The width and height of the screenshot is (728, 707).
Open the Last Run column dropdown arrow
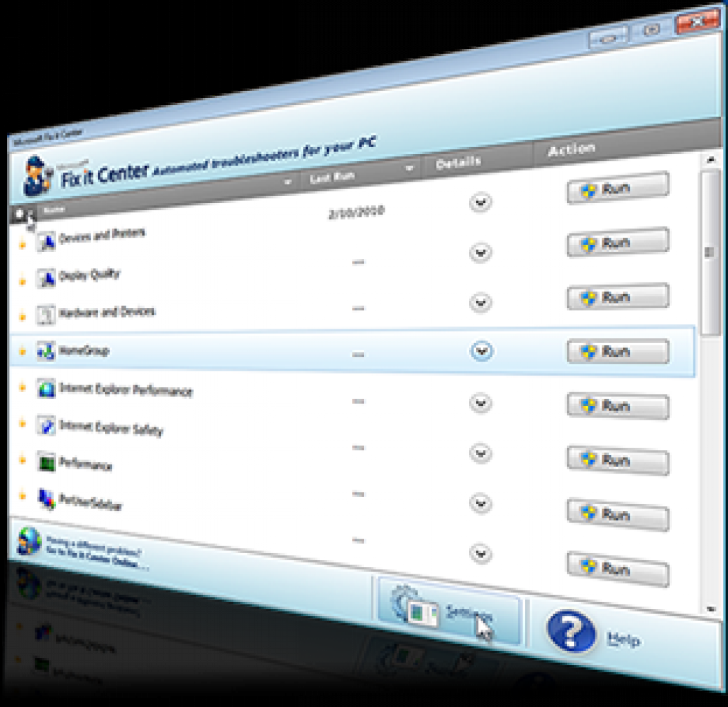[x=409, y=168]
